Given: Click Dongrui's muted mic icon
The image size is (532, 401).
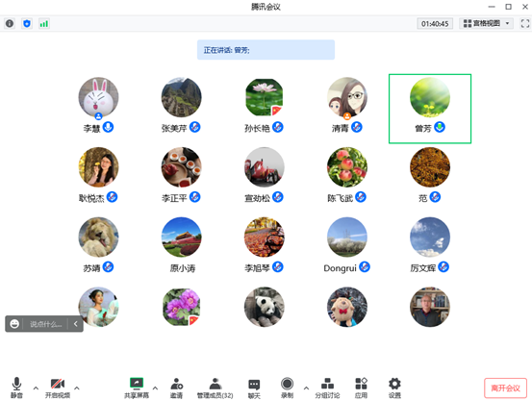Looking at the screenshot, I should tap(365, 267).
